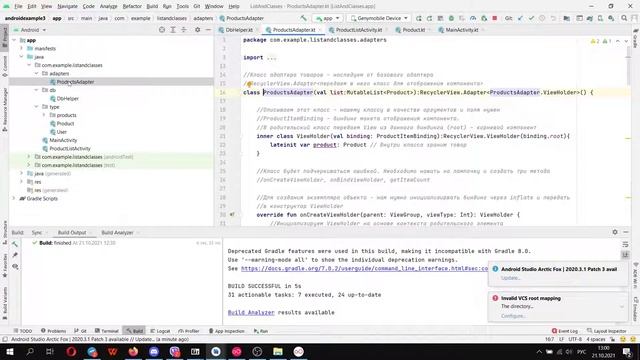The image size is (640, 360).
Task: Open the app run configuration dropdown
Action: pos(327,18)
